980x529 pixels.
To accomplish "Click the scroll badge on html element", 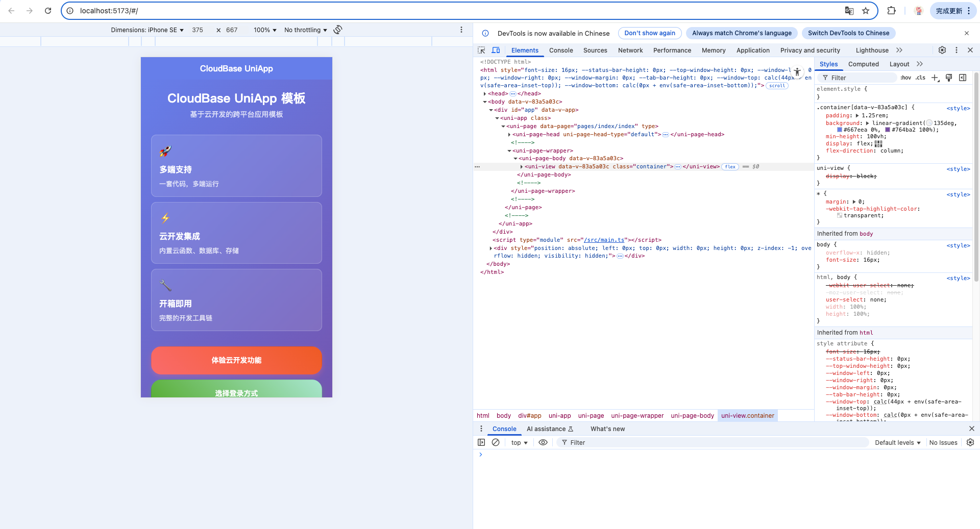I will coord(777,86).
